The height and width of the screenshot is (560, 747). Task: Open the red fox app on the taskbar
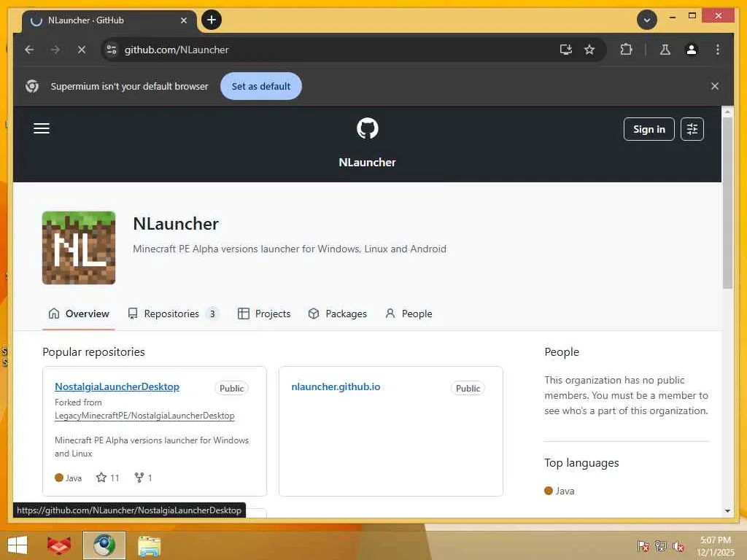tap(59, 545)
